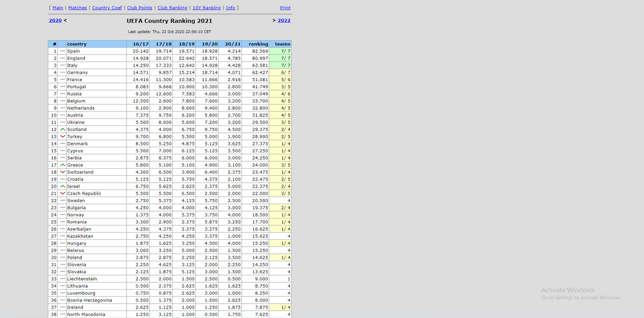Image resolution: width=644 pixels, height=318 pixels.
Task: Open the Club Points link
Action: (x=140, y=8)
